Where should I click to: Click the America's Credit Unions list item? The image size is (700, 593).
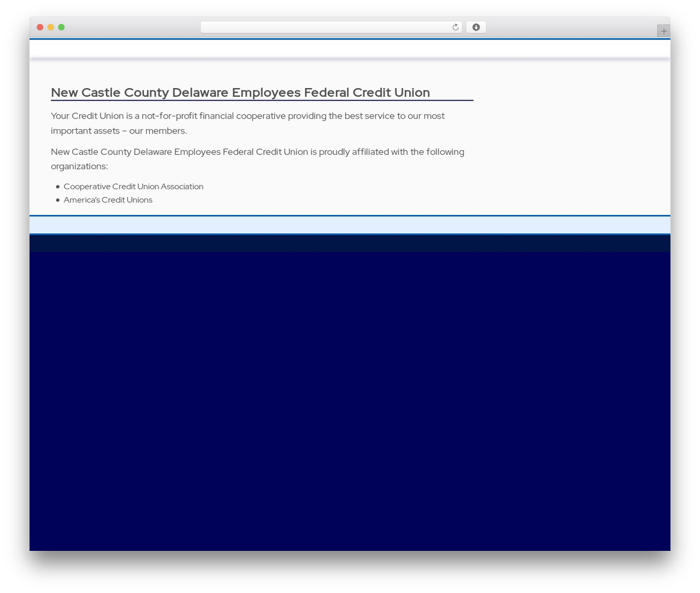108,200
